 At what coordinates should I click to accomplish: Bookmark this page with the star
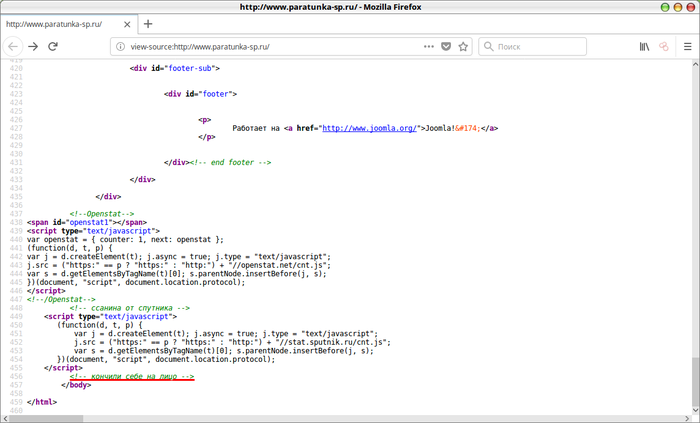[x=463, y=46]
